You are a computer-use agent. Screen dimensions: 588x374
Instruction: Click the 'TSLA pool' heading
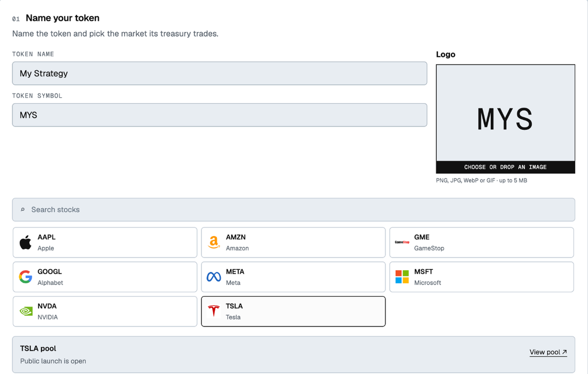38,348
